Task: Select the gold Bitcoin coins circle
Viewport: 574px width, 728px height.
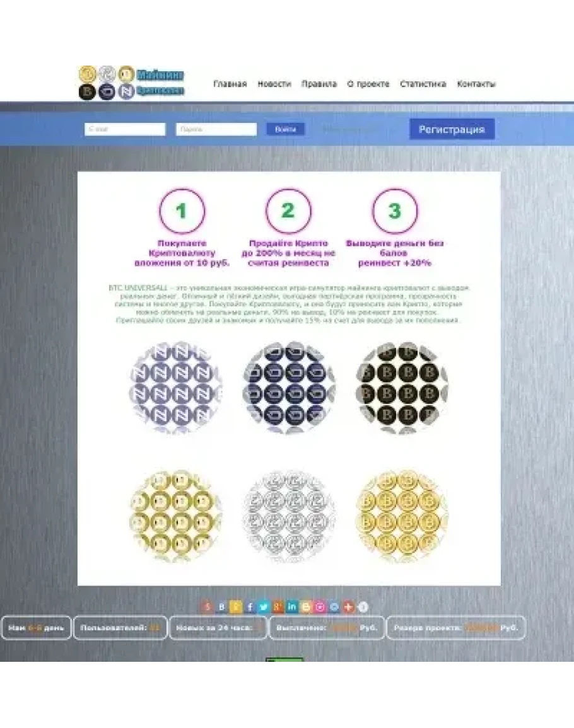Action: tap(401, 516)
